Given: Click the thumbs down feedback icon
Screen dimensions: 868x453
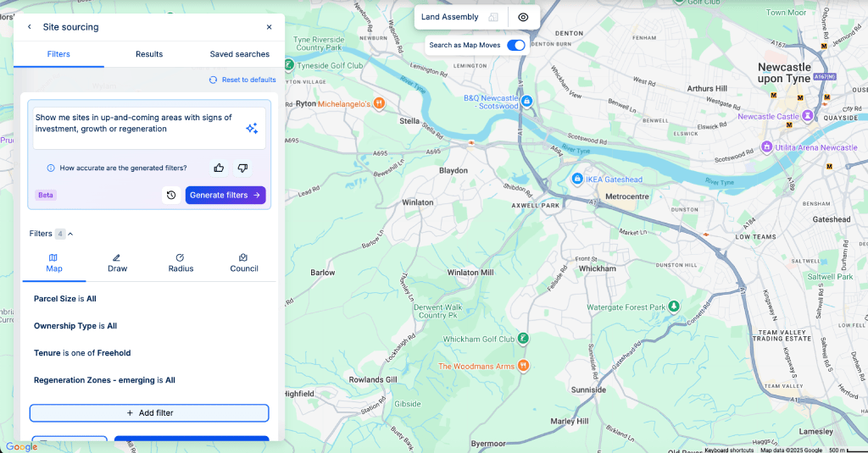Looking at the screenshot, I should pyautogui.click(x=242, y=168).
